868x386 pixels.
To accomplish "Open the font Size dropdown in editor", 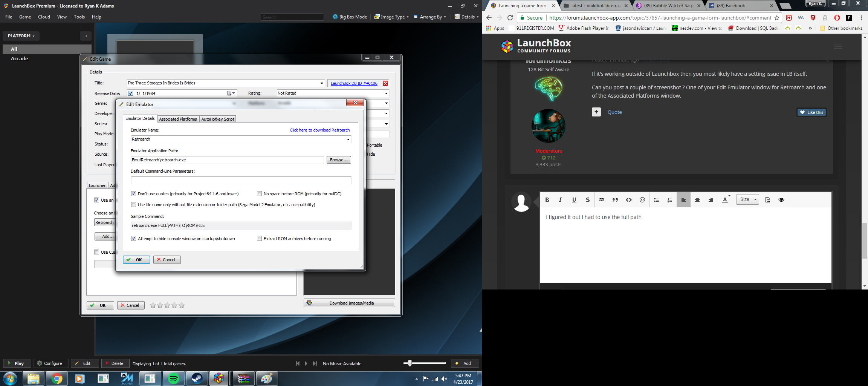I will point(747,199).
